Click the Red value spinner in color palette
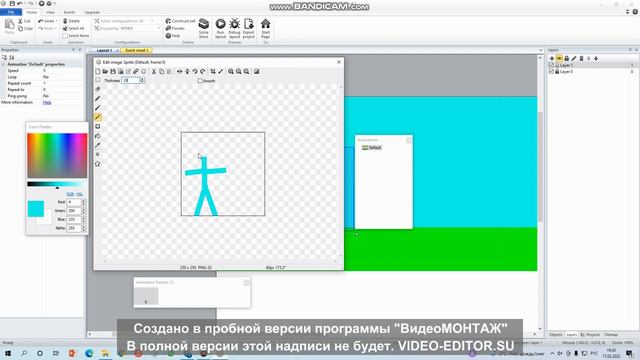Viewport: 640px width, 360px height. 83,202
